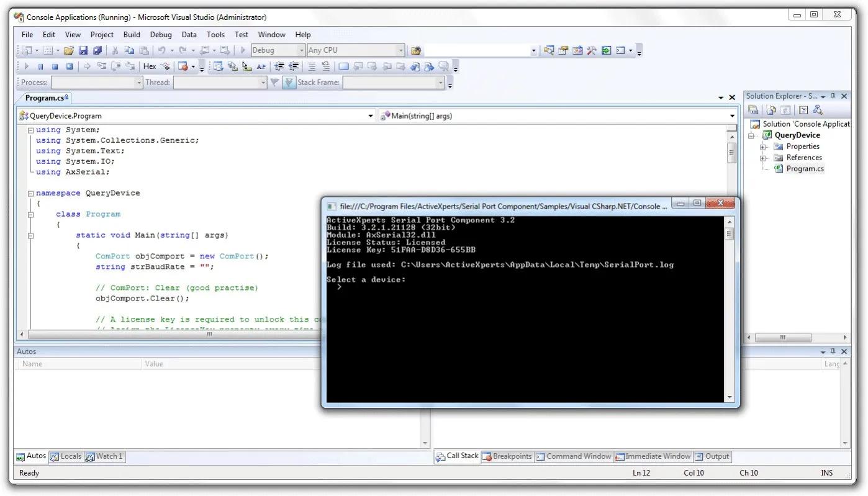Viewport: 868px width, 496px height.
Task: Save Program.cs with the Save icon
Action: 83,50
